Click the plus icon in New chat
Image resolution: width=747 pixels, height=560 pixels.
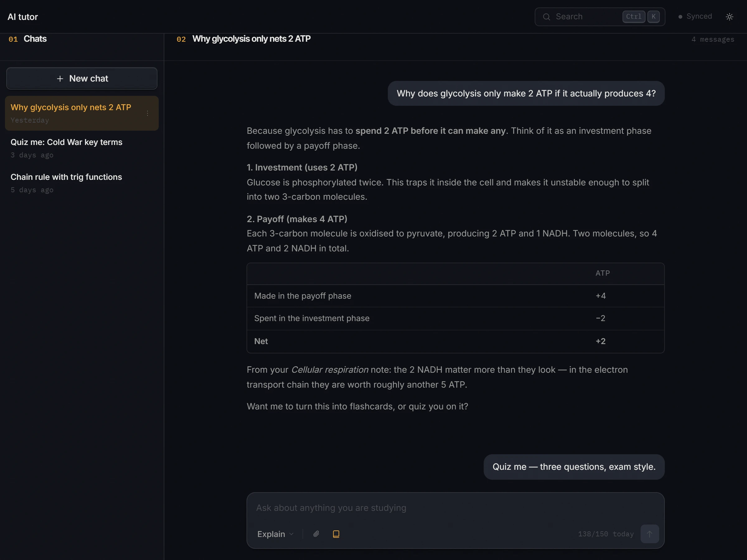click(60, 79)
